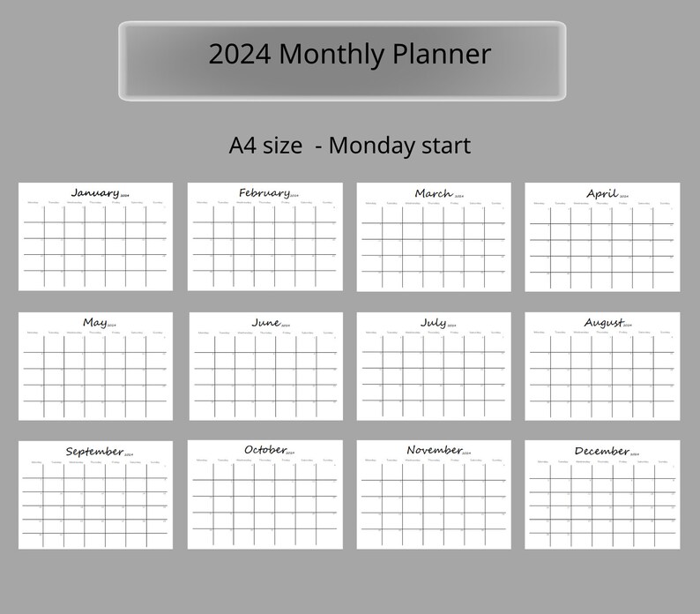This screenshot has width=700, height=614.
Task: Open the June calendar page thumbnail
Action: coord(266,366)
